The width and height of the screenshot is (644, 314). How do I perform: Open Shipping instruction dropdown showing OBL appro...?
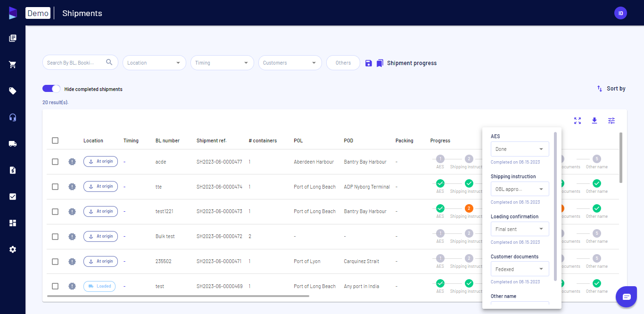tap(520, 189)
